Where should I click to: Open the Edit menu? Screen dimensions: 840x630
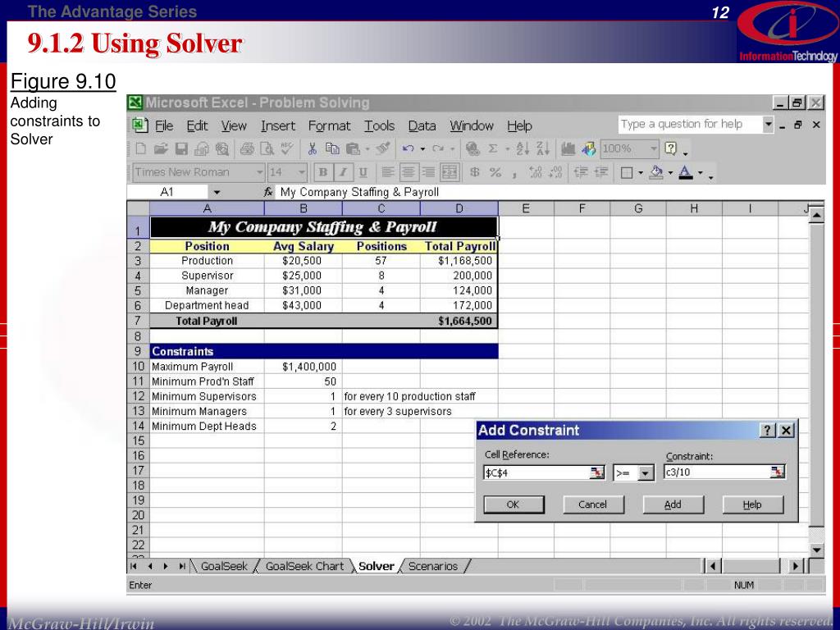tap(197, 126)
